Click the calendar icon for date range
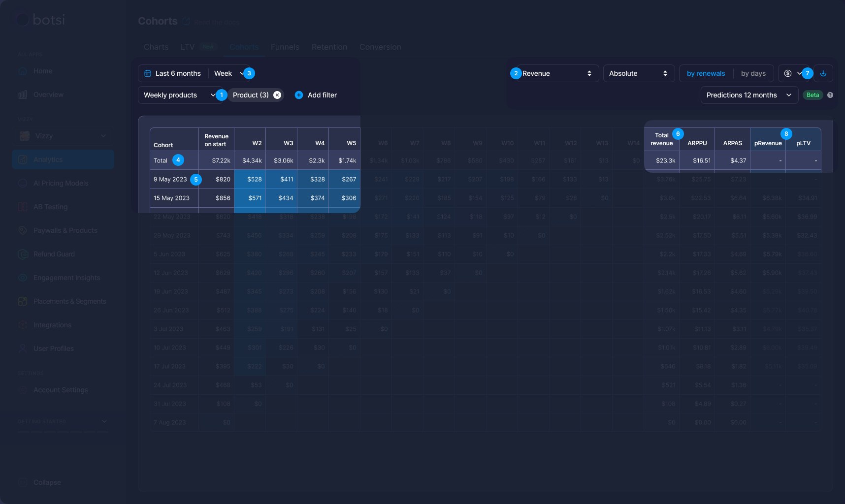This screenshot has height=504, width=845. point(148,73)
